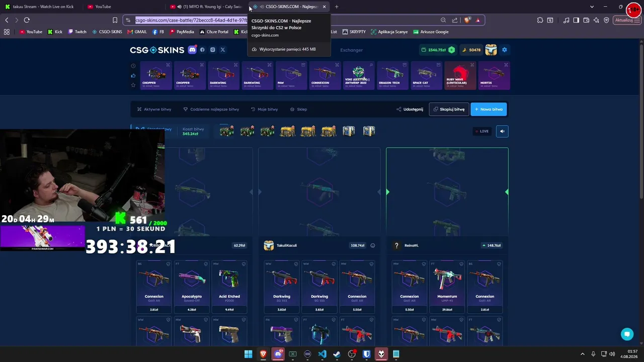644x362 pixels.
Task: Open the Aktywne bitwy tab
Action: (x=154, y=109)
